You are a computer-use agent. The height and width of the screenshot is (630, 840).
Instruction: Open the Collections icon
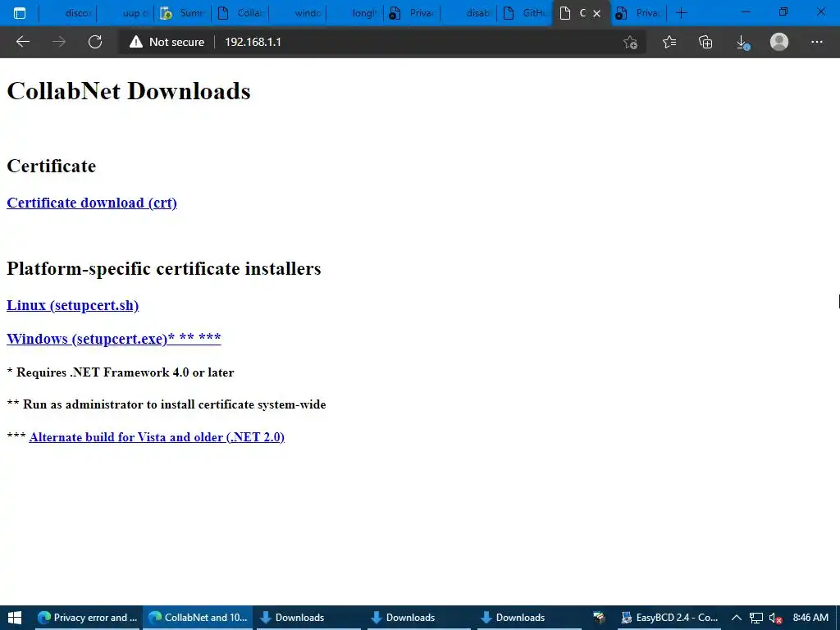coord(706,42)
